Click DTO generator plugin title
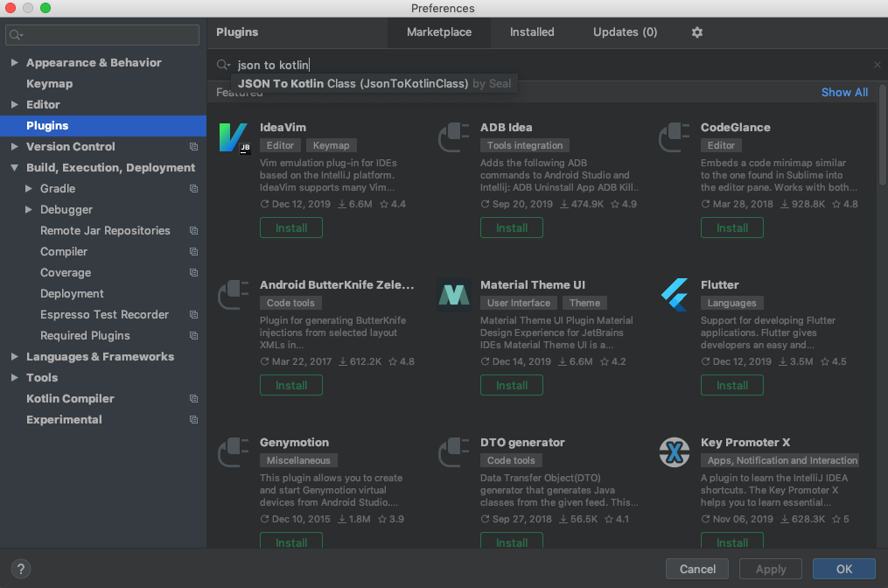This screenshot has width=888, height=588. tap(522, 443)
